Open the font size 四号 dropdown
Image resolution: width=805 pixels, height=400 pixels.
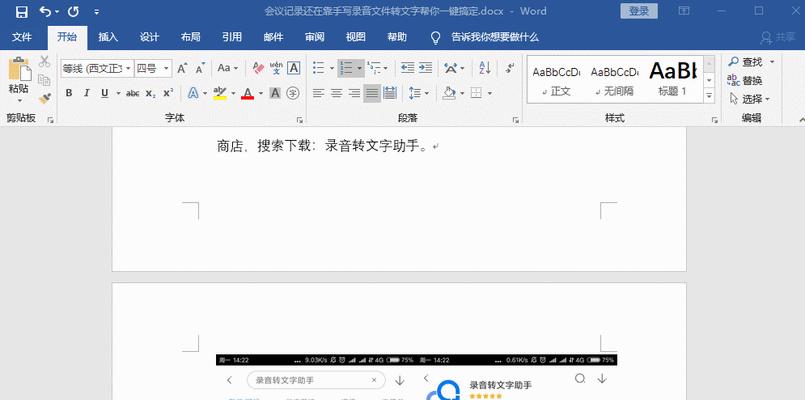(167, 68)
